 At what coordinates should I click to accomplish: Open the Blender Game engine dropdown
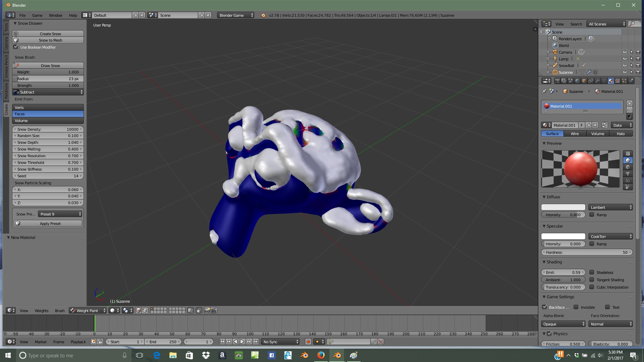[x=235, y=15]
